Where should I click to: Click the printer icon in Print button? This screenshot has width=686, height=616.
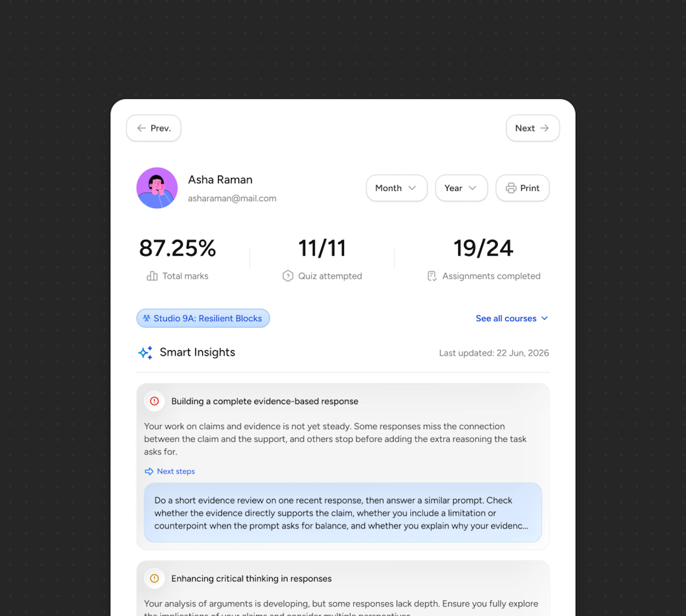[x=511, y=188]
